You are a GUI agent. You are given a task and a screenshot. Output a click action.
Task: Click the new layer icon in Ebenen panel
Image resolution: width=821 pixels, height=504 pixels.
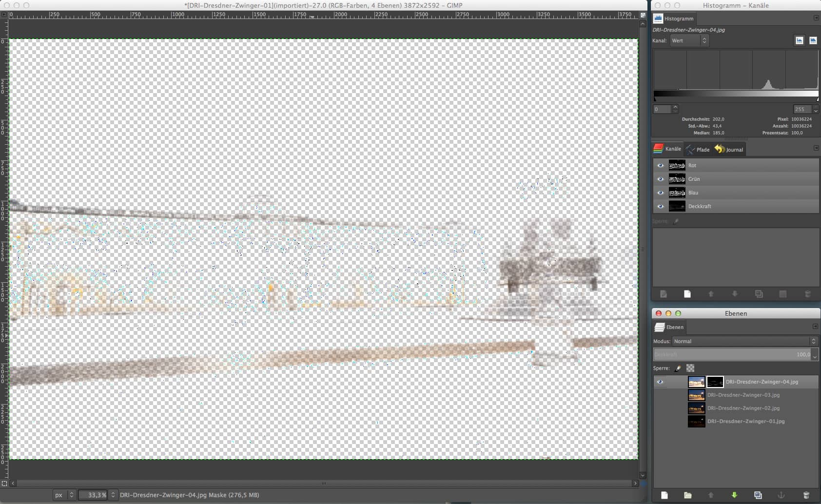[664, 495]
